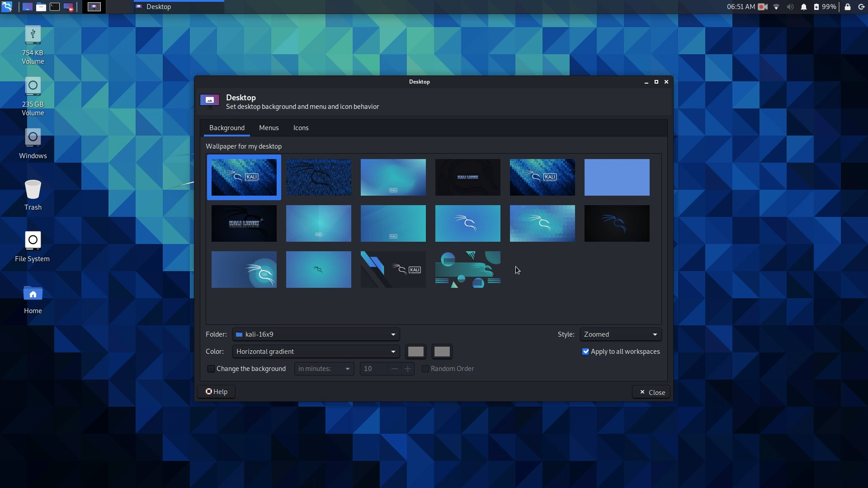
Task: Open the 'in minutes:' interval dropdown
Action: point(324,369)
